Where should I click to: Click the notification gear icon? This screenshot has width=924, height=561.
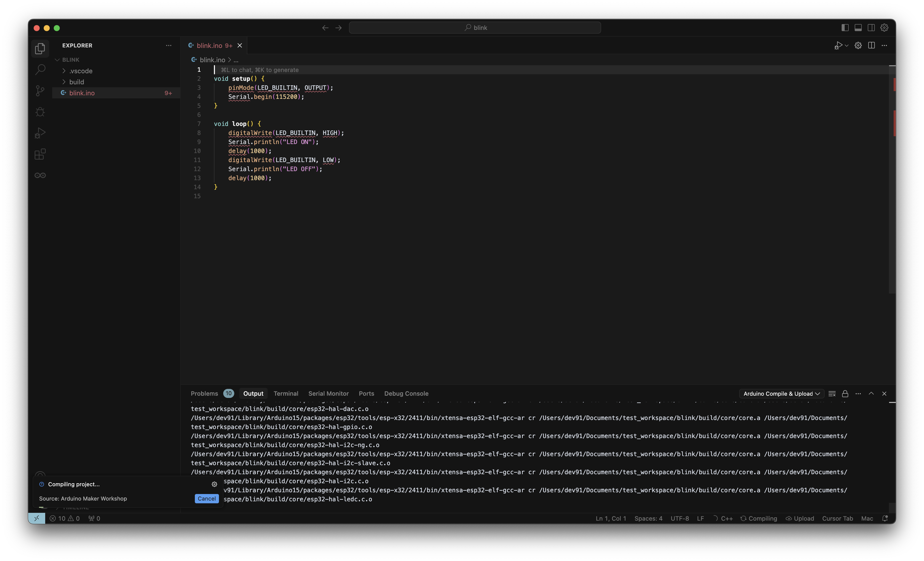pyautogui.click(x=214, y=484)
